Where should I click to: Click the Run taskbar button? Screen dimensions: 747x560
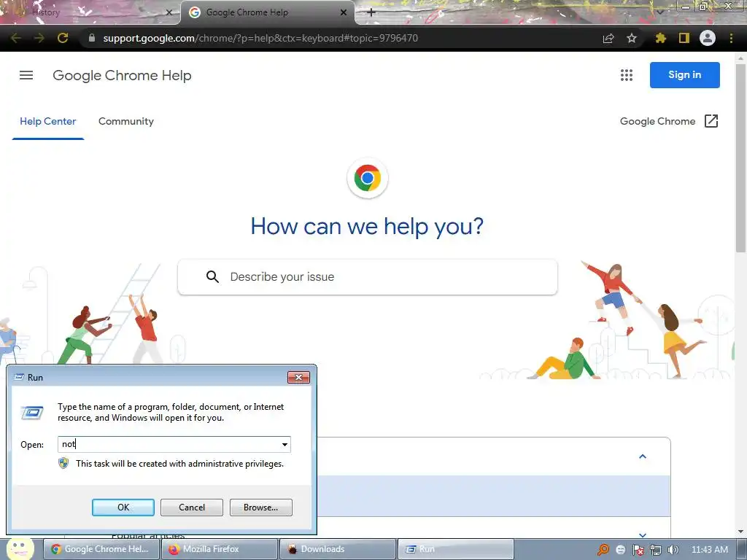pos(455,549)
